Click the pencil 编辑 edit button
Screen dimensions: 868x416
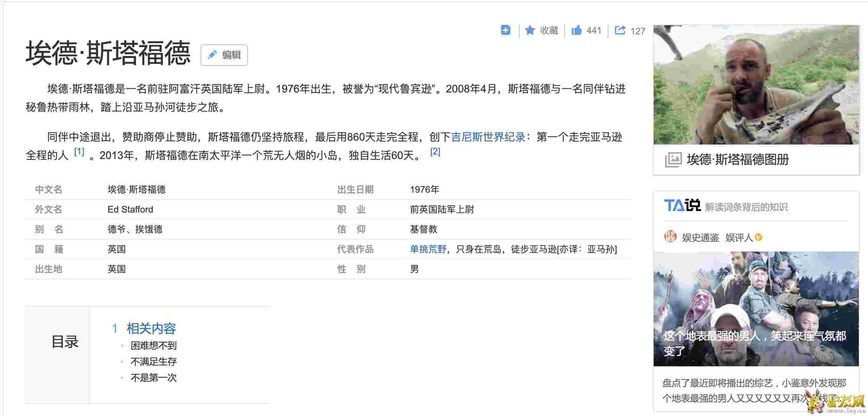224,55
